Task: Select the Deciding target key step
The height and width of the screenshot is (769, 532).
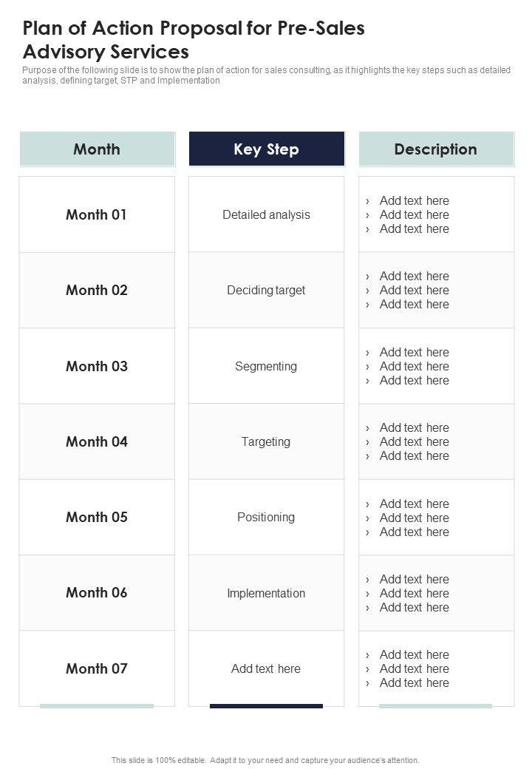Action: pyautogui.click(x=266, y=291)
